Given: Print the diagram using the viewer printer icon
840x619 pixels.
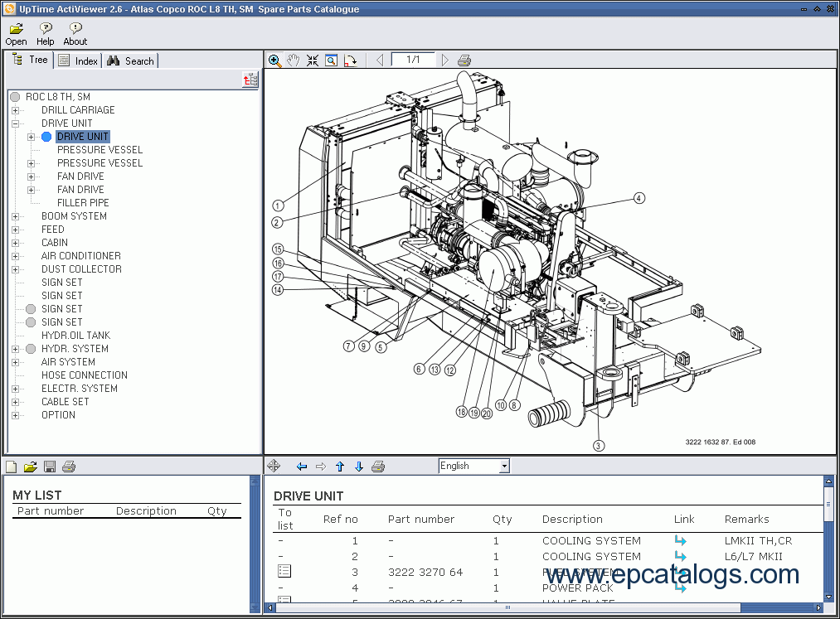Looking at the screenshot, I should 464,60.
